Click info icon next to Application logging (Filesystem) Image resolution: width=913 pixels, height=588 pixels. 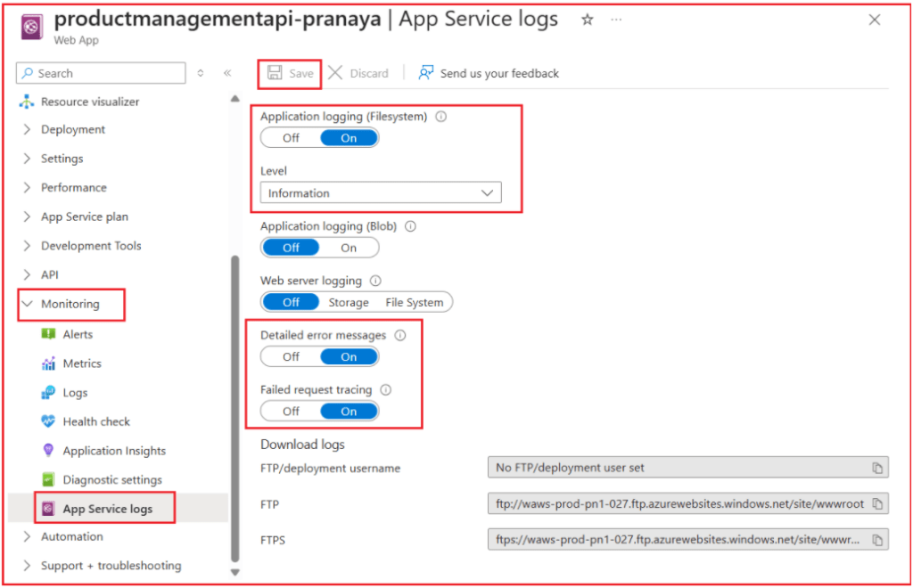[441, 117]
